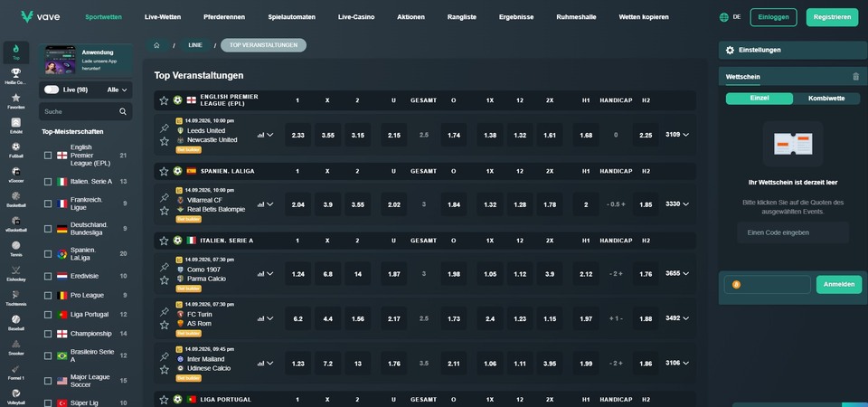Open stats chevron for Inter Mailand match
Viewport: 868px width, 407px height.
pos(270,364)
